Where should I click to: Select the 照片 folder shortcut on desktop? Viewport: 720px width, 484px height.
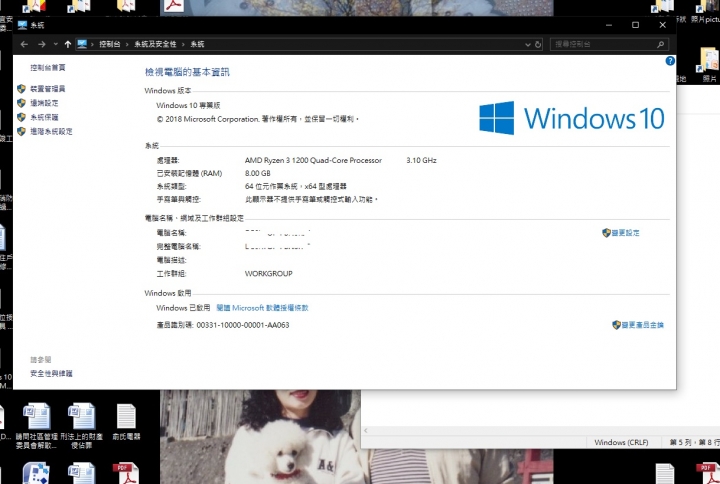pos(709,65)
